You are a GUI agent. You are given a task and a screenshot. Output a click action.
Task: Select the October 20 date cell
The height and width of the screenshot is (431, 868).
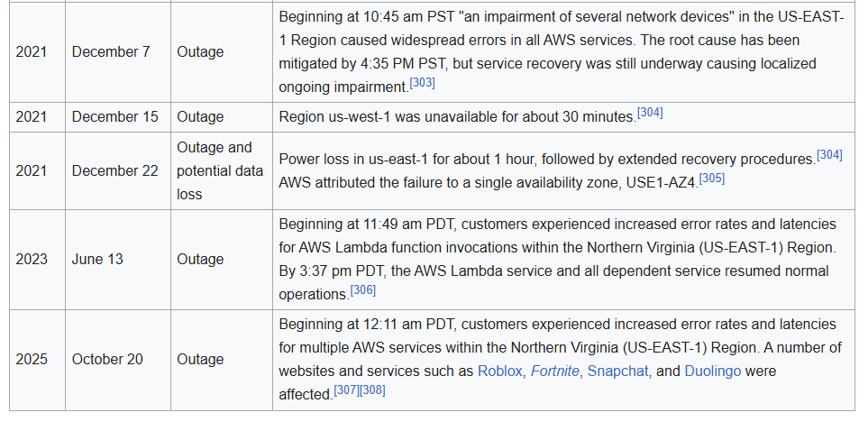pos(107,359)
